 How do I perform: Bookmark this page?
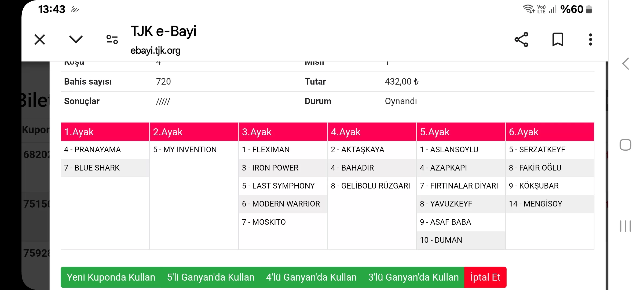pos(558,40)
